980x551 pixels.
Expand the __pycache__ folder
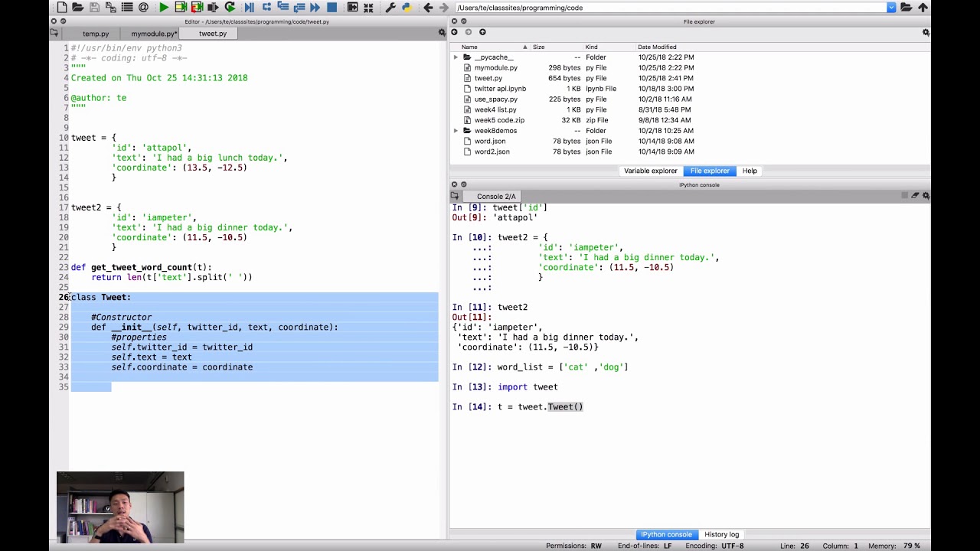click(456, 57)
